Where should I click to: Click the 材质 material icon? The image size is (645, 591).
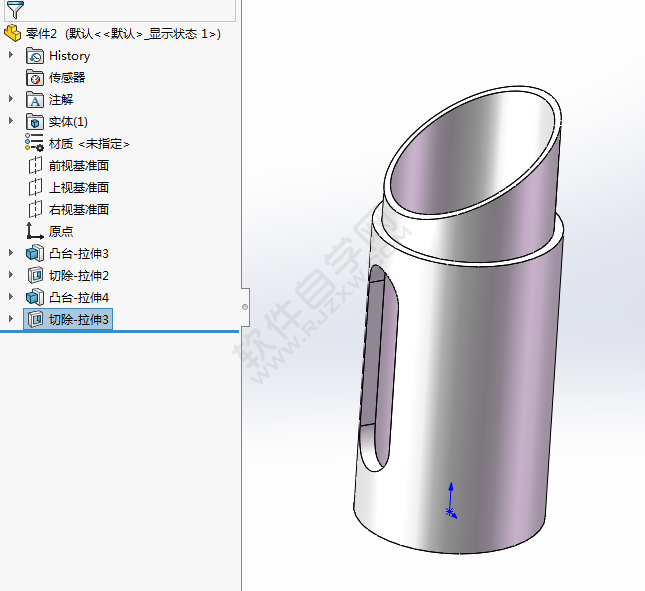35,143
